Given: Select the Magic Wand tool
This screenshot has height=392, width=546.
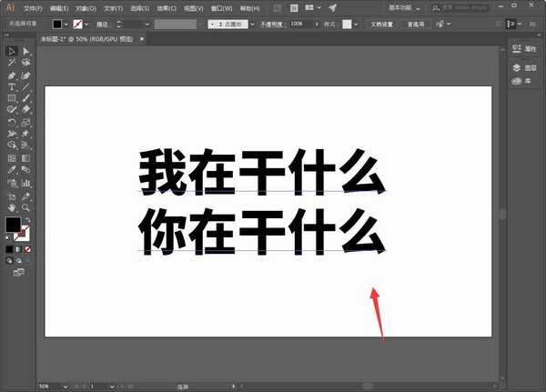Looking at the screenshot, I should pyautogui.click(x=12, y=63).
